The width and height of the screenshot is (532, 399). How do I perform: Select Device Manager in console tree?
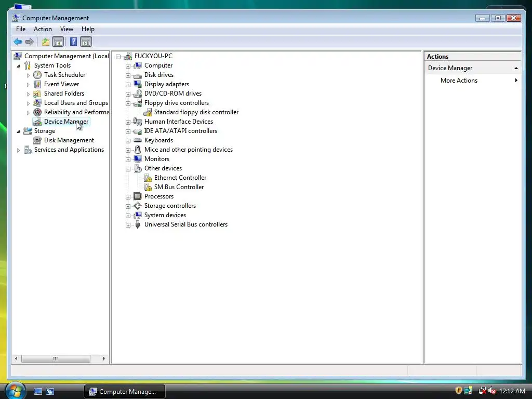(66, 122)
